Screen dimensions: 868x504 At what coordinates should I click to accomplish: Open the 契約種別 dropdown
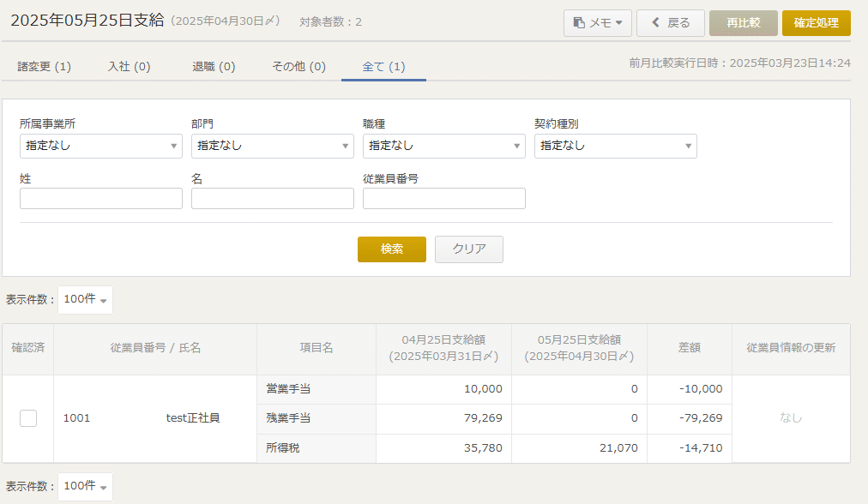[x=615, y=146]
